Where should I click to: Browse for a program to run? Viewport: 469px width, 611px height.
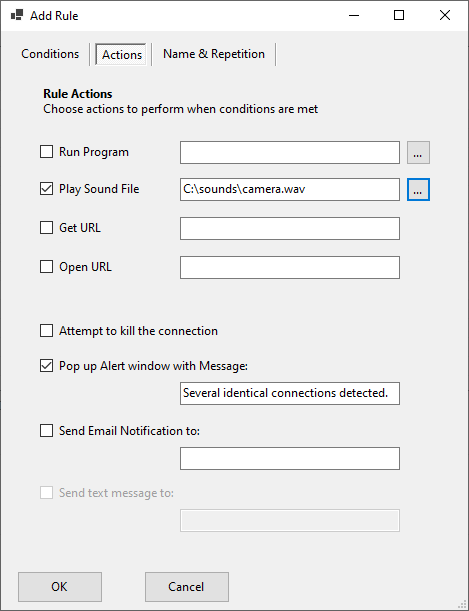[418, 152]
